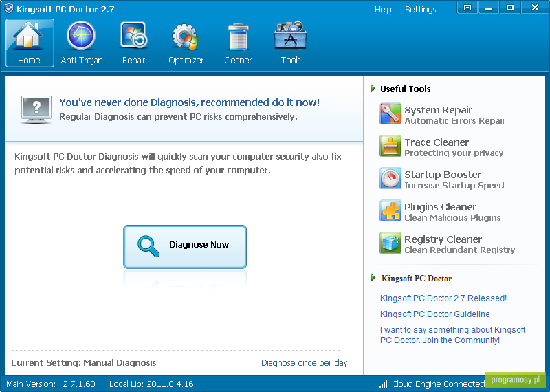Open the Repair section icon
Screen dimensions: 550x392
(x=133, y=36)
